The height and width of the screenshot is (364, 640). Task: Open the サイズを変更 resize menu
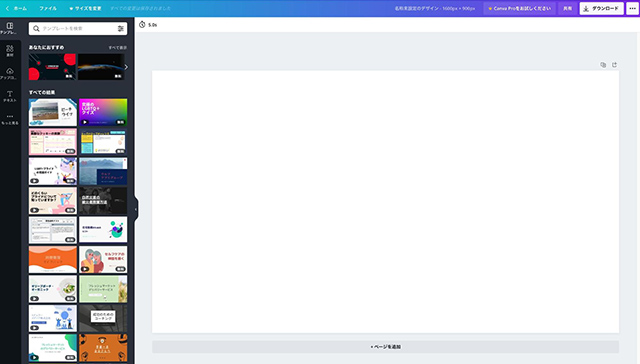point(85,8)
